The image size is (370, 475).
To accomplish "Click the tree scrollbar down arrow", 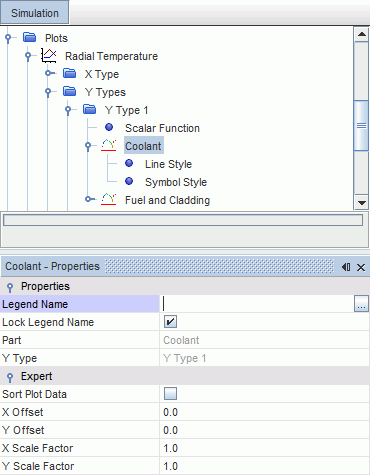I will click(362, 202).
